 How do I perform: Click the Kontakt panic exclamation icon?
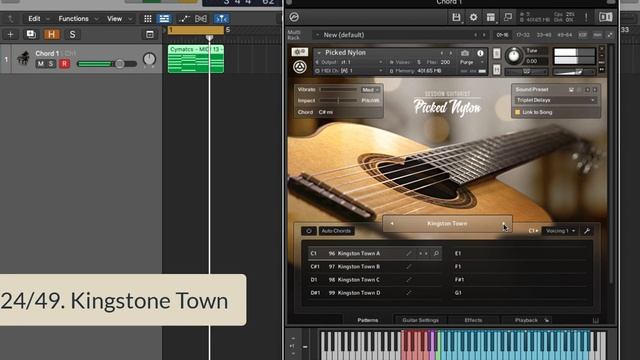point(586,17)
